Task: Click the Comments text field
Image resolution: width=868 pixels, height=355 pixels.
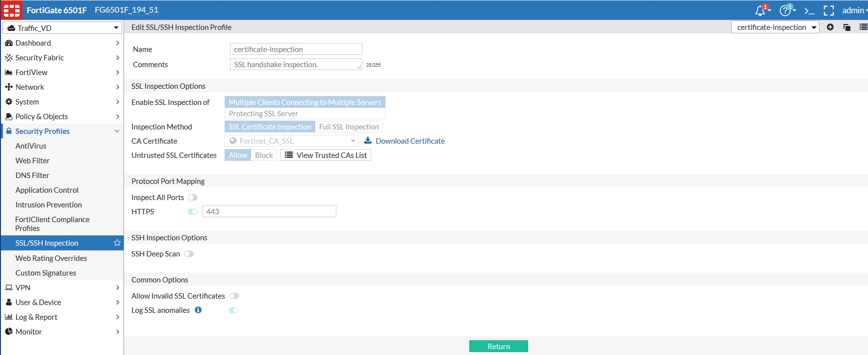Action: click(296, 64)
